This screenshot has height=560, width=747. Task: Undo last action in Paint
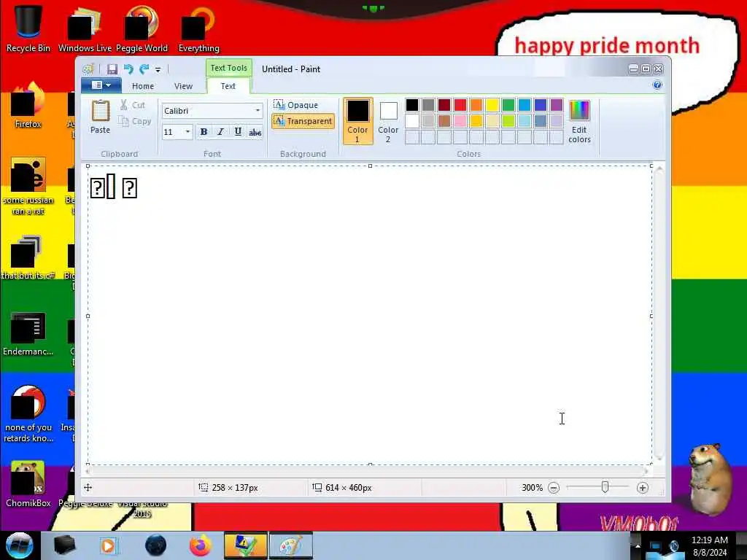tap(128, 69)
